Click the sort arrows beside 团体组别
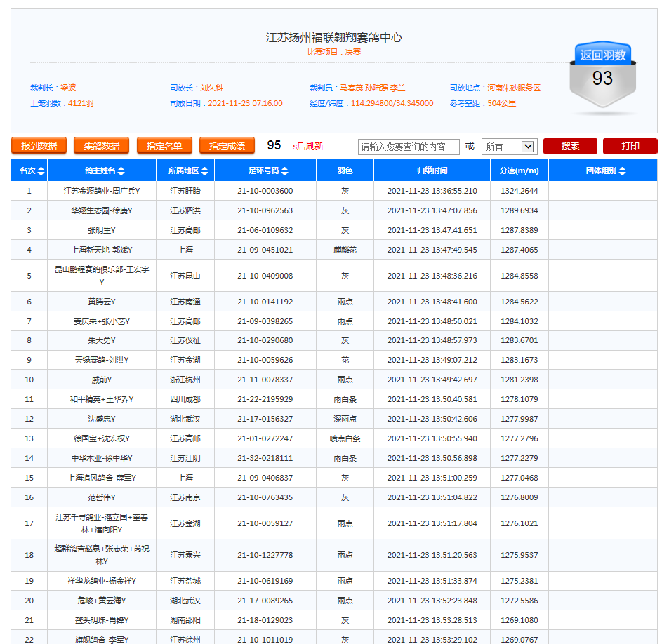Image resolution: width=669 pixels, height=644 pixels. [622, 171]
